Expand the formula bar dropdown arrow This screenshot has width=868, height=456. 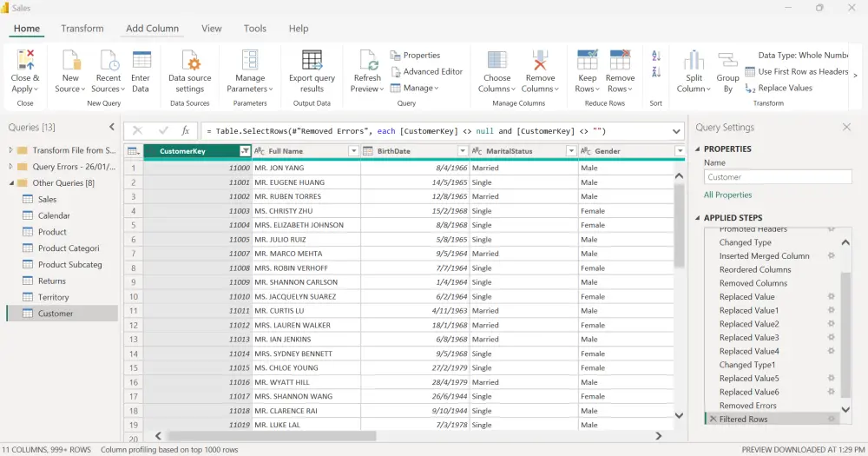click(677, 131)
